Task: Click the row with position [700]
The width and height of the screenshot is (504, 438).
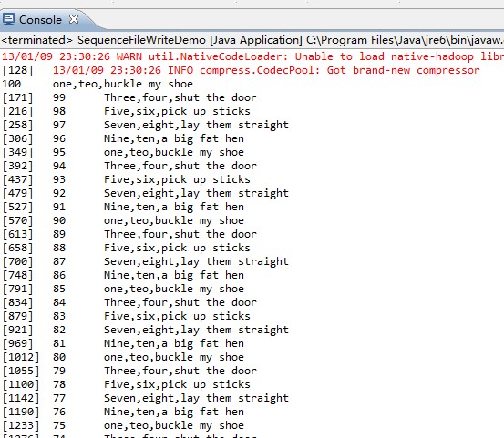Action: [x=146, y=261]
